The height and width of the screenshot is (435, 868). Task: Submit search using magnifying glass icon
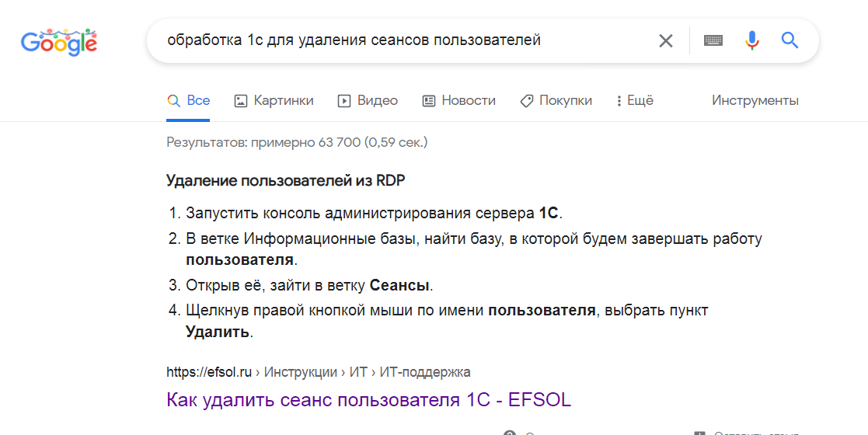pos(790,40)
